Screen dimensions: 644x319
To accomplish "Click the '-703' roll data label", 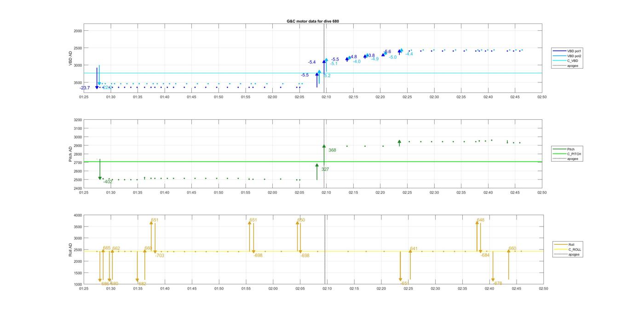I will [160, 255].
